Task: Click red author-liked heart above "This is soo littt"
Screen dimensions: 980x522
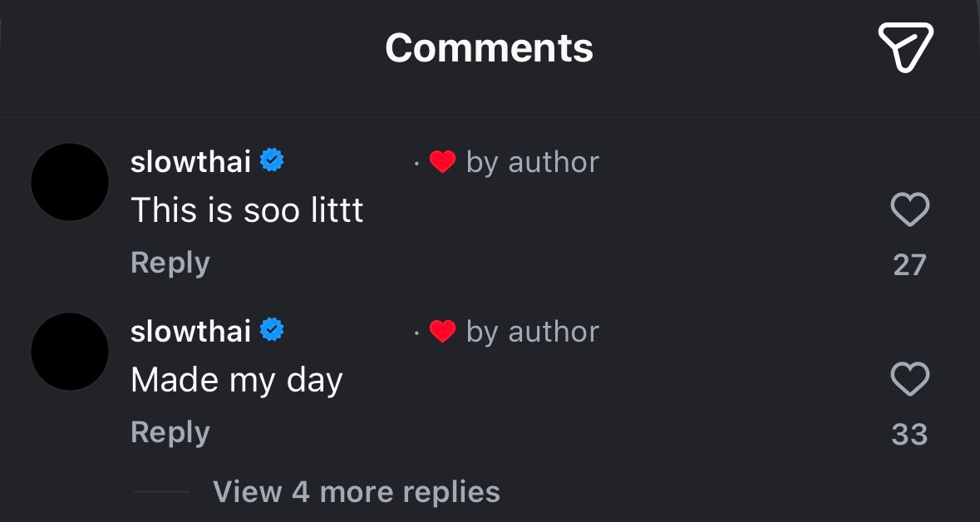Action: 442,162
